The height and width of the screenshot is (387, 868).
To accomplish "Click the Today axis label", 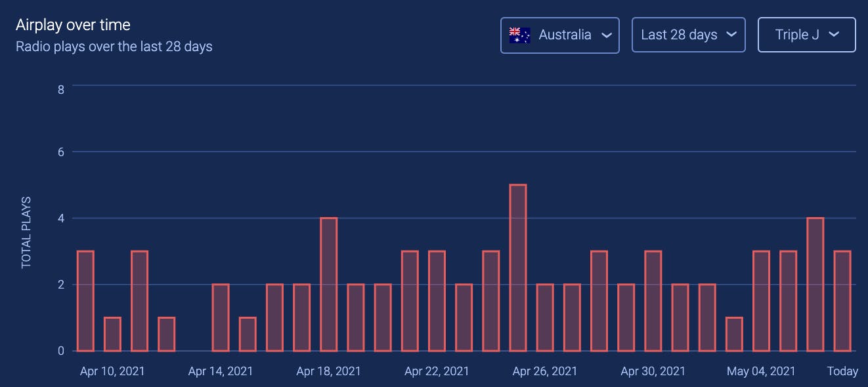I will tap(842, 371).
